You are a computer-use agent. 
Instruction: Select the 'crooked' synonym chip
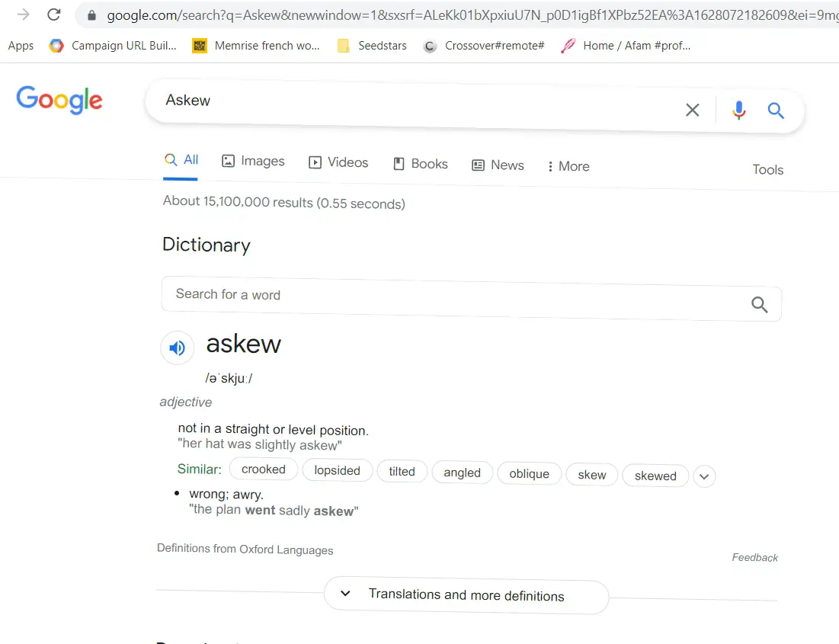[263, 469]
